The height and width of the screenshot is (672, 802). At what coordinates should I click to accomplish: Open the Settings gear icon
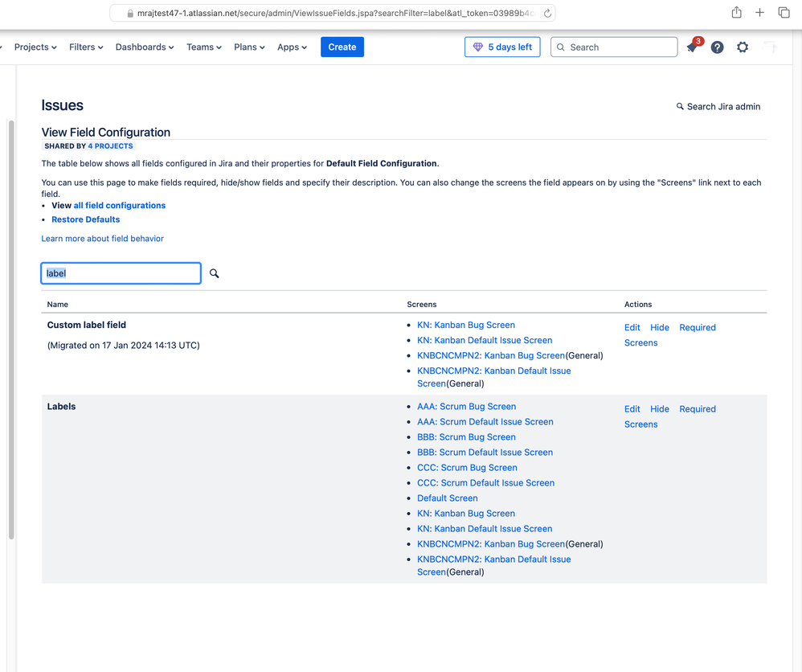point(743,47)
